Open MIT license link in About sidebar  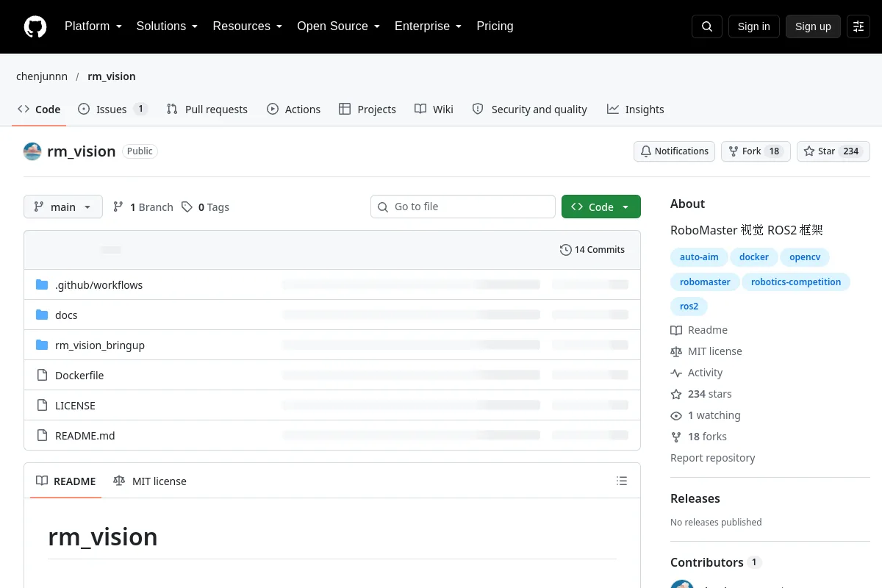tap(706, 351)
